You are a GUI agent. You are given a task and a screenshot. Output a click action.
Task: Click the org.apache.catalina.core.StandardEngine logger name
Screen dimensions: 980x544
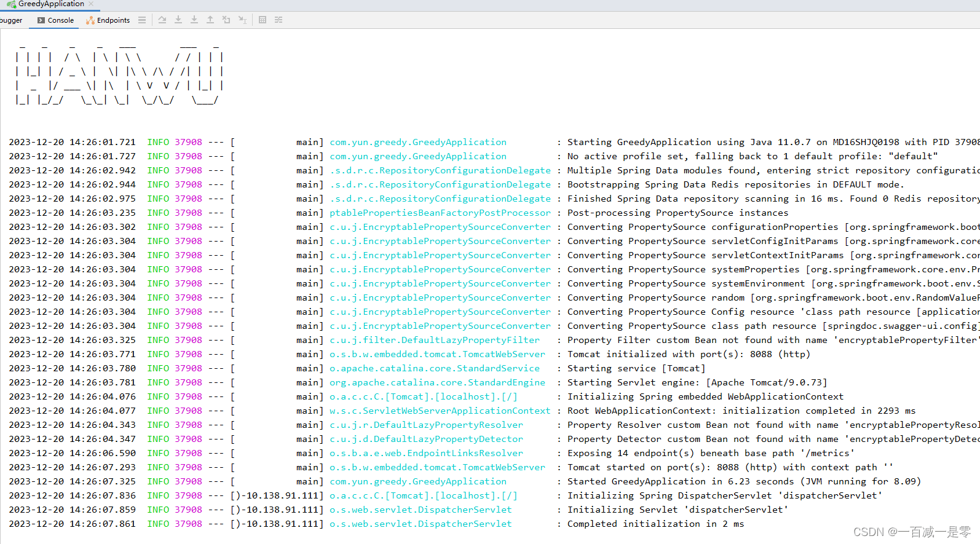coord(437,382)
